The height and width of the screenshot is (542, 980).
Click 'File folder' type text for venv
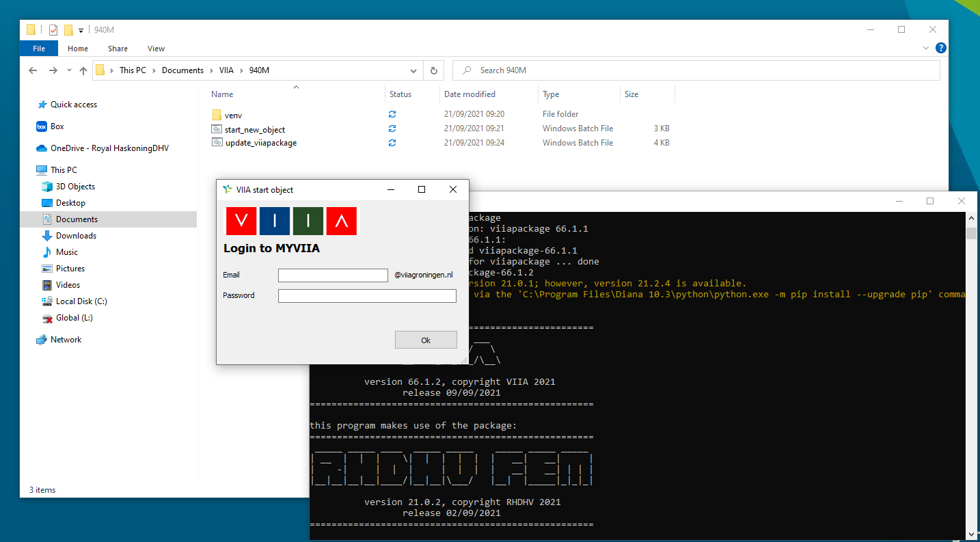point(560,114)
